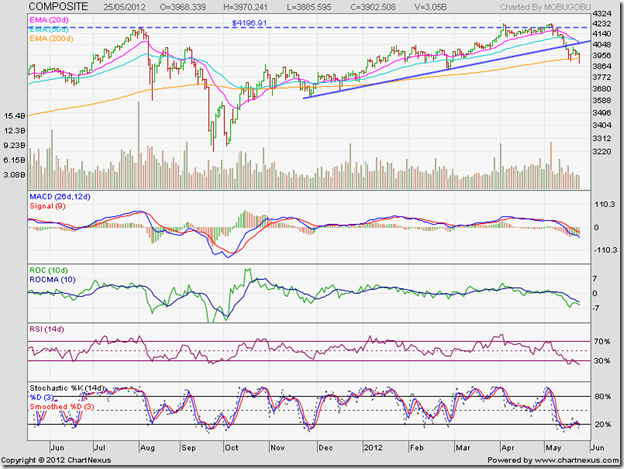Click the open value O=3968.339
This screenshot has height=469, width=624.
pyautogui.click(x=183, y=7)
